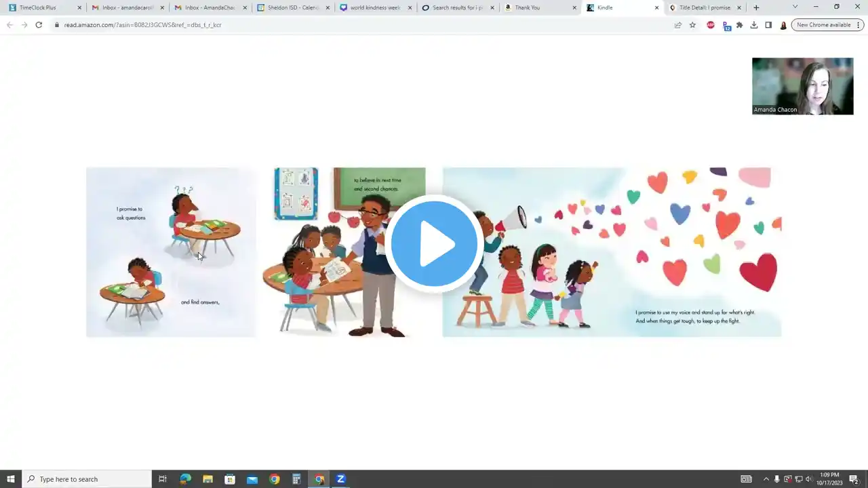Open the extension with 12 badge
Screen dimensions: 868x488
click(726, 26)
